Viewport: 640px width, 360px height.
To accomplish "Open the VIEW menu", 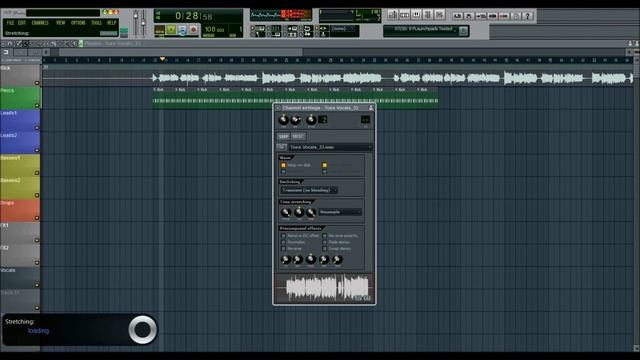I will click(60, 23).
